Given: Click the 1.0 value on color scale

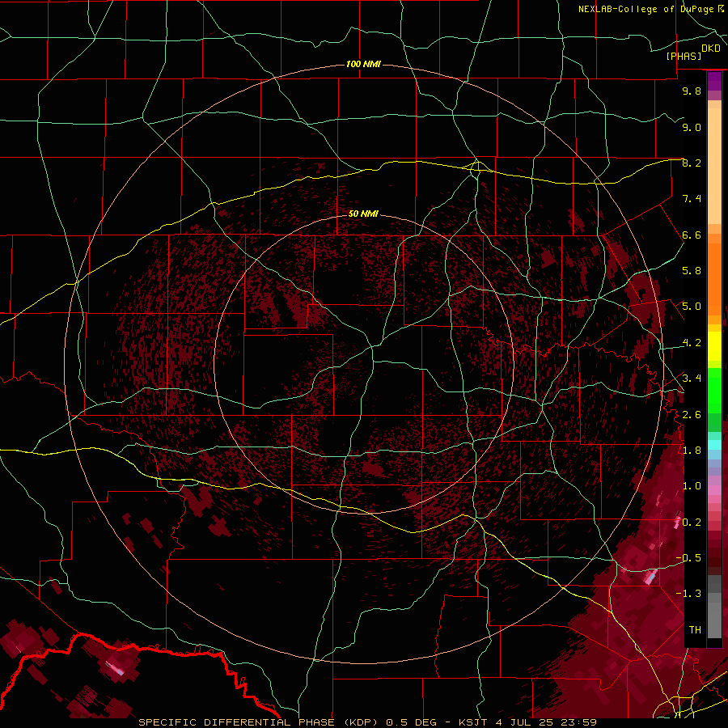Looking at the screenshot, I should [692, 486].
